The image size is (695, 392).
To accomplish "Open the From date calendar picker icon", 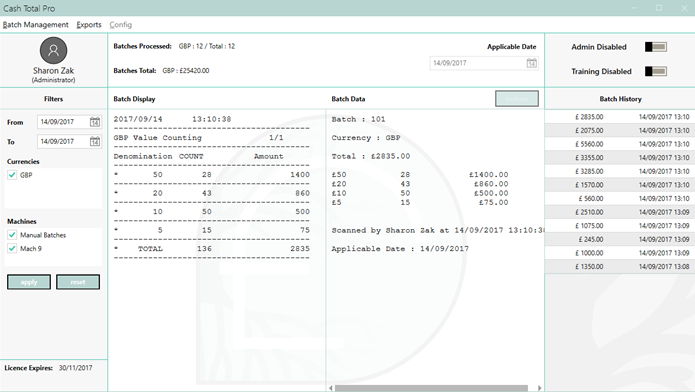I will pyautogui.click(x=95, y=122).
